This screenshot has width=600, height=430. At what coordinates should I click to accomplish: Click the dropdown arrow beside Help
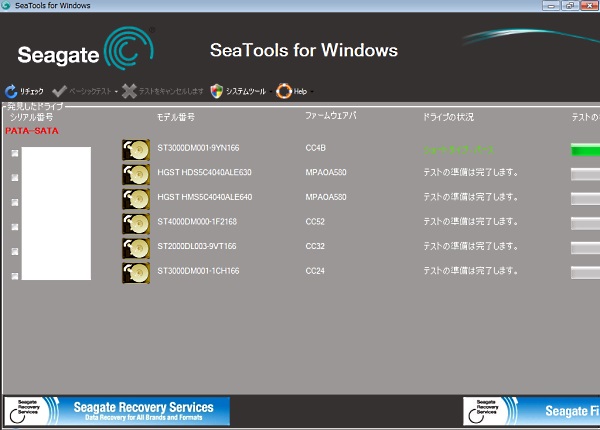[310, 92]
